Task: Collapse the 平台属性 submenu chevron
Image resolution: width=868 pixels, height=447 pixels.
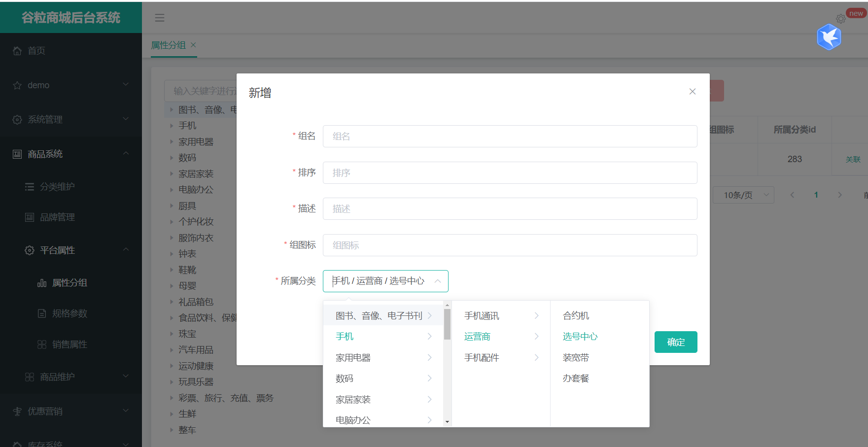Action: 126,249
